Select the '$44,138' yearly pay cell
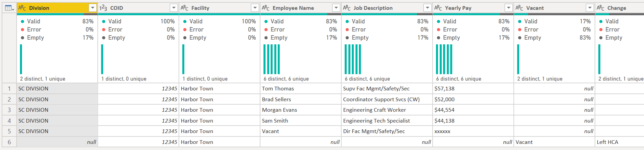644x150 pixels. tap(473, 121)
